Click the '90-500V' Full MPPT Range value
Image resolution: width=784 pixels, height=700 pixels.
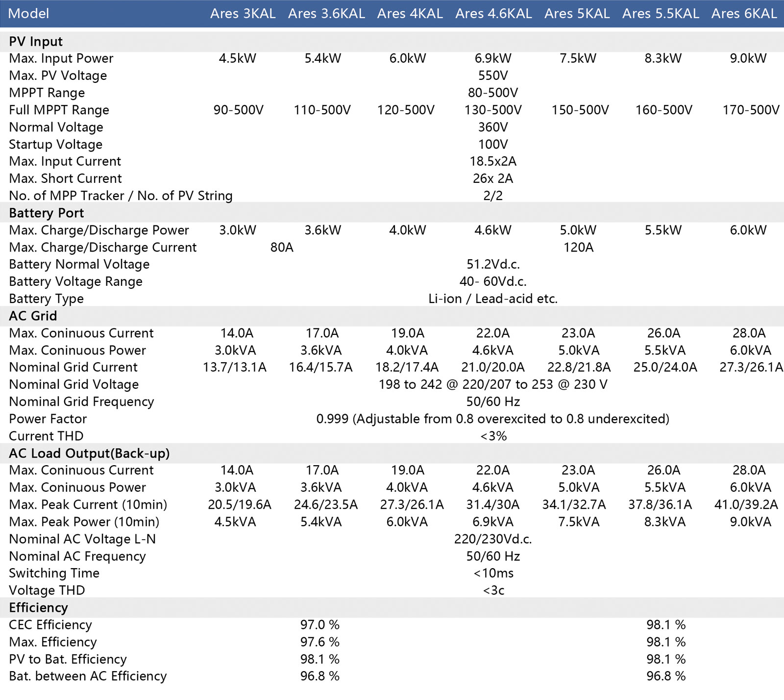click(x=238, y=110)
